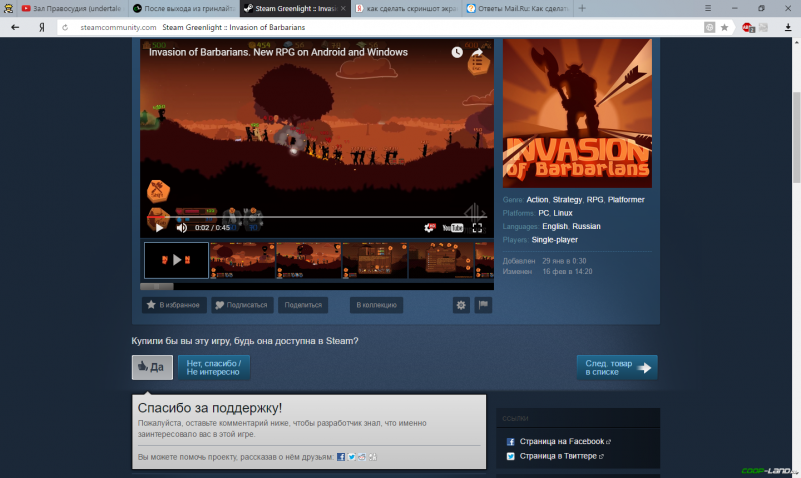The image size is (801, 478).
Task: Open Страница в Твиттере link
Action: 558,456
